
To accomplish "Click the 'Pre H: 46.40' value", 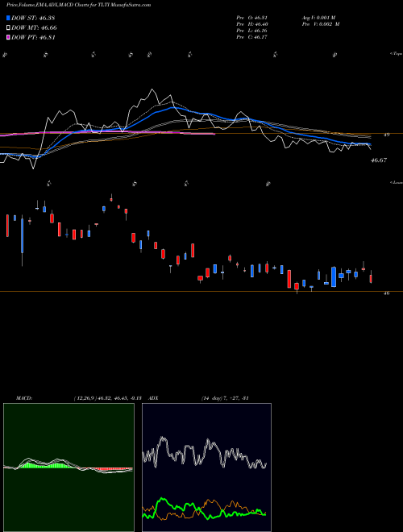I will [x=252, y=24].
